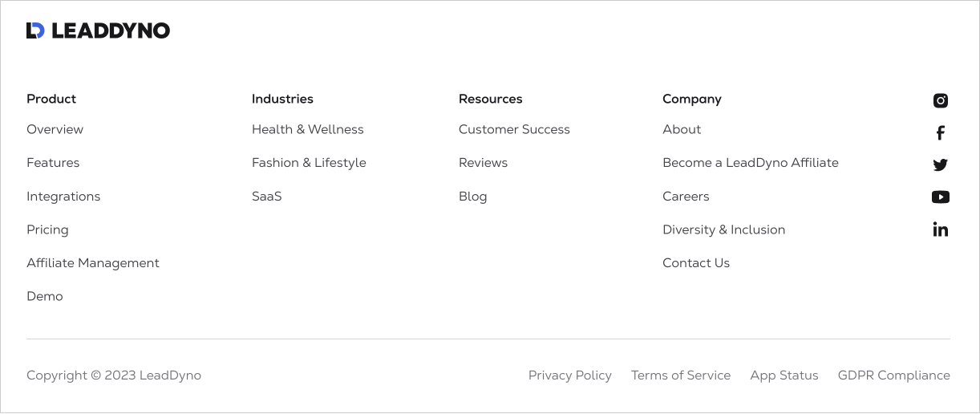Open the Twitter bird icon
980x414 pixels.
pos(941,164)
